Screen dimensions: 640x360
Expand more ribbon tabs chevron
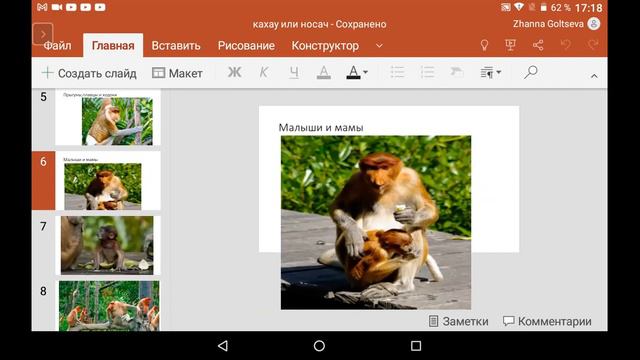(x=379, y=46)
